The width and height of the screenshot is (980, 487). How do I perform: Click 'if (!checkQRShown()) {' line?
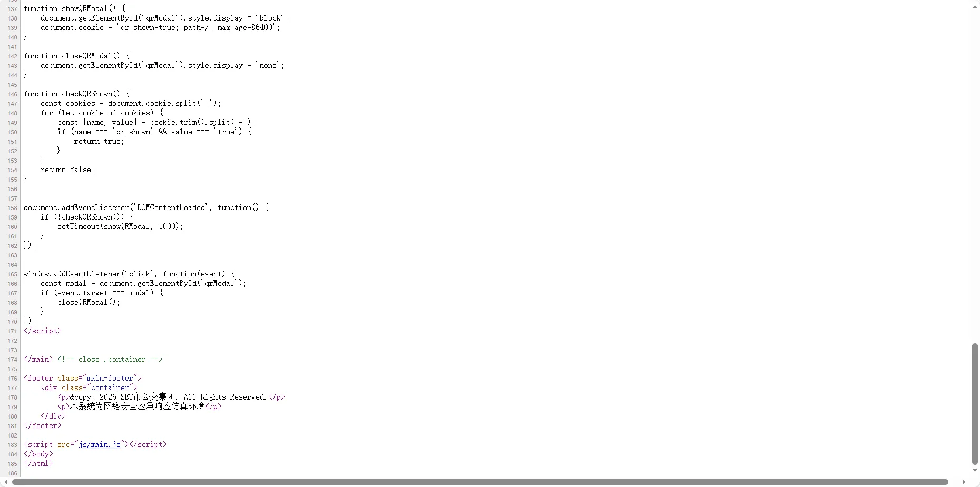coord(87,217)
